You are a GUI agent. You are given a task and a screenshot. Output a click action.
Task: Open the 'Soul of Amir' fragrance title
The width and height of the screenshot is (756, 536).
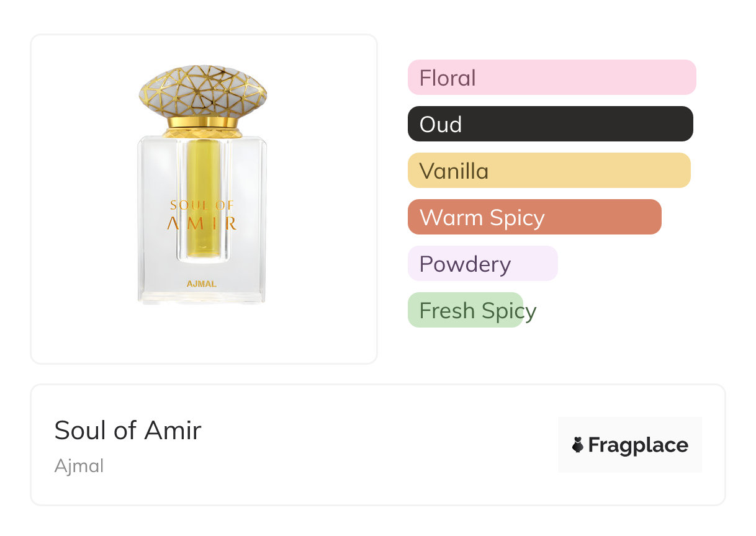point(128,430)
